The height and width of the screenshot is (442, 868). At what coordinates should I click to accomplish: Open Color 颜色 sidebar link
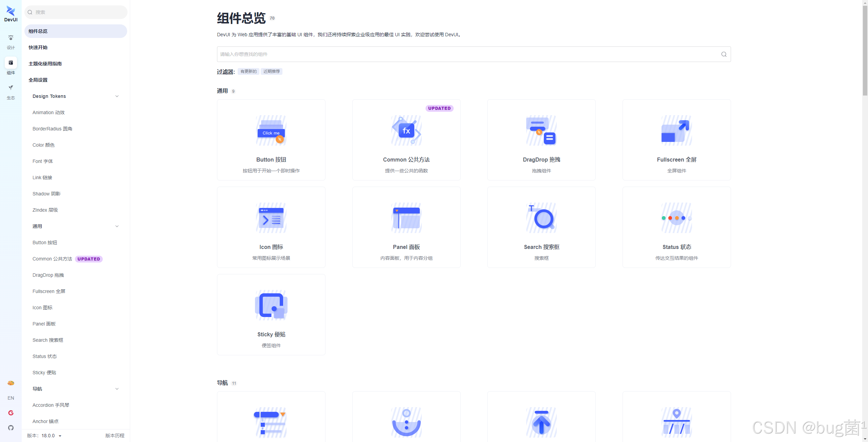coord(43,145)
